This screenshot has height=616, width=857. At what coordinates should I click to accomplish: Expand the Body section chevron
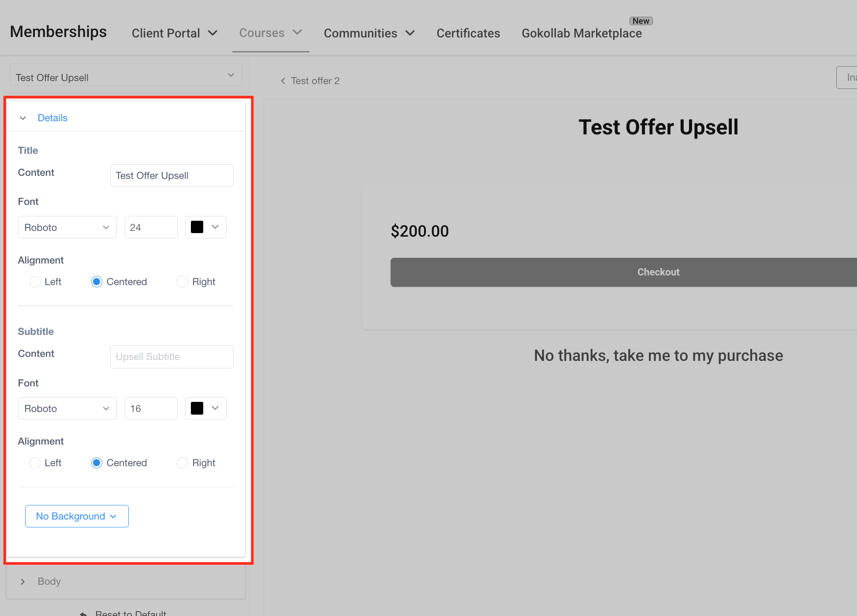(x=23, y=582)
